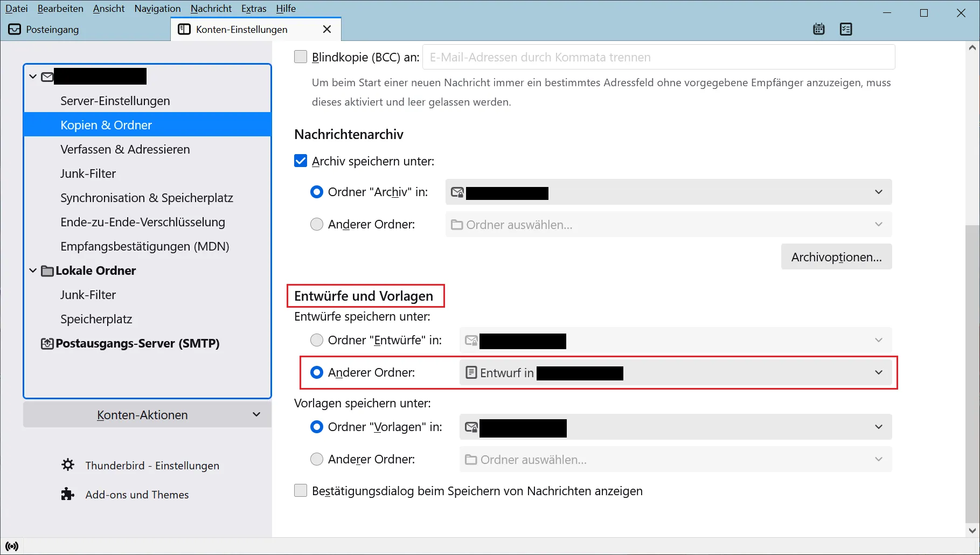The height and width of the screenshot is (555, 980).
Task: Click the scrollbar up arrow
Action: point(972,47)
